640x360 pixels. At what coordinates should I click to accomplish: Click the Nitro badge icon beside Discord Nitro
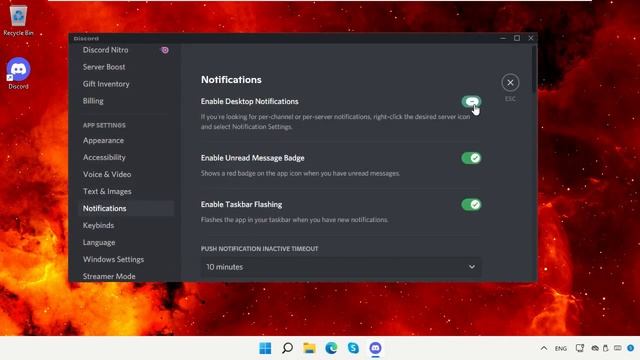pos(165,50)
